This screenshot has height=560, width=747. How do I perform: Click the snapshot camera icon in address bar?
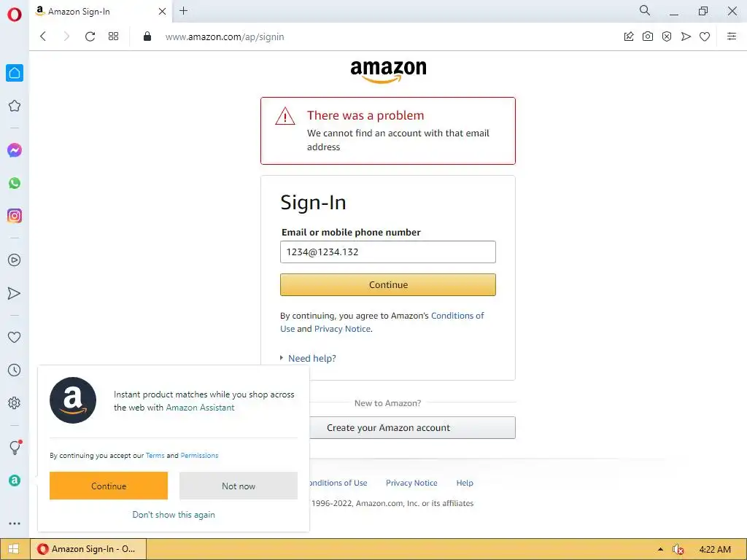coord(648,36)
